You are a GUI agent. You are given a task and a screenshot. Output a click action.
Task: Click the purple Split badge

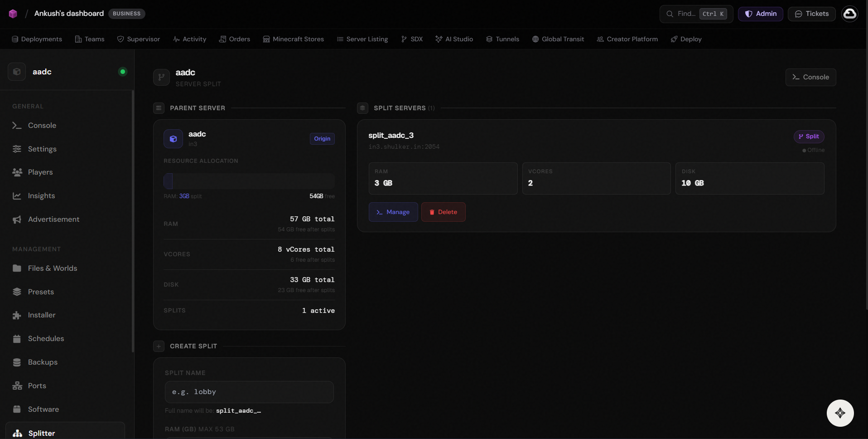coord(809,137)
